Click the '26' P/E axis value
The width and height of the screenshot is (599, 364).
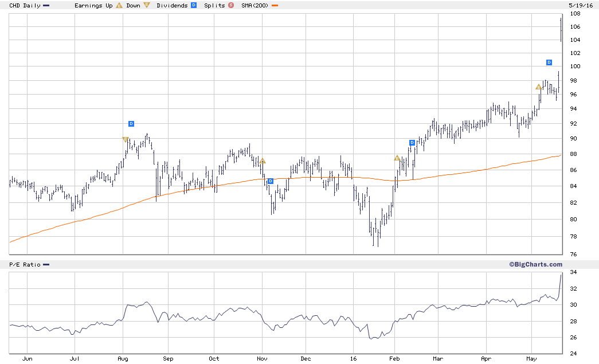[x=573, y=338]
